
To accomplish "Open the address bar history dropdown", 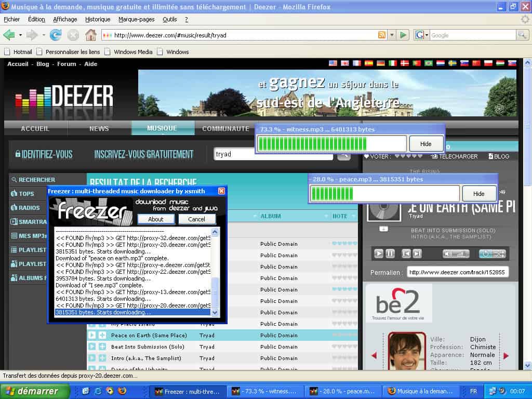I will 392,35.
